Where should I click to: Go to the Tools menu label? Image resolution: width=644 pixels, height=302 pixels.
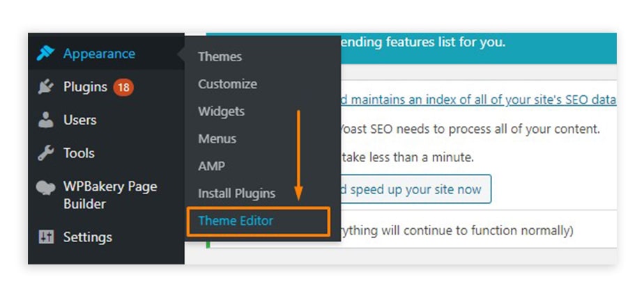[x=79, y=153]
